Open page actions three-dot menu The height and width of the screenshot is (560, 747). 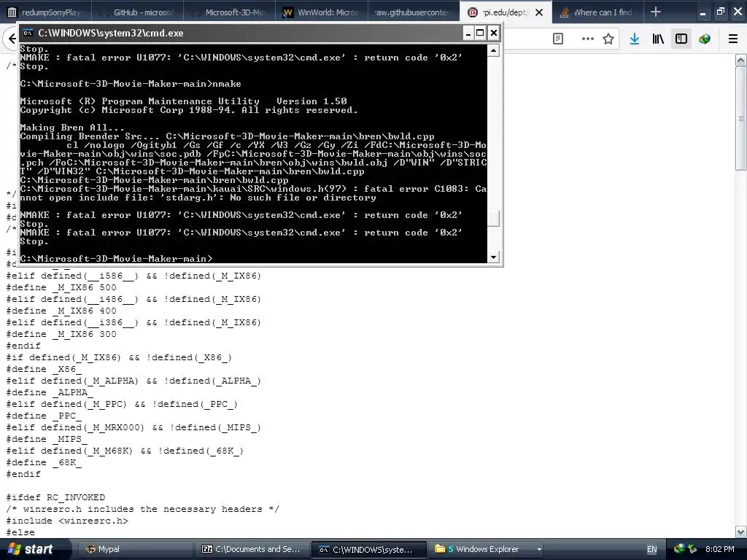[x=587, y=39]
